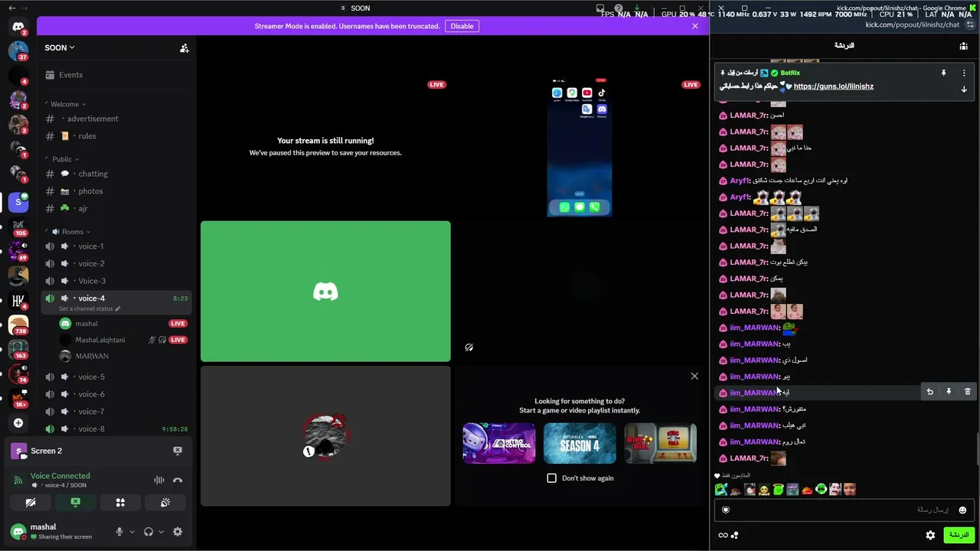Show Kick chat users list icon

point(963,46)
